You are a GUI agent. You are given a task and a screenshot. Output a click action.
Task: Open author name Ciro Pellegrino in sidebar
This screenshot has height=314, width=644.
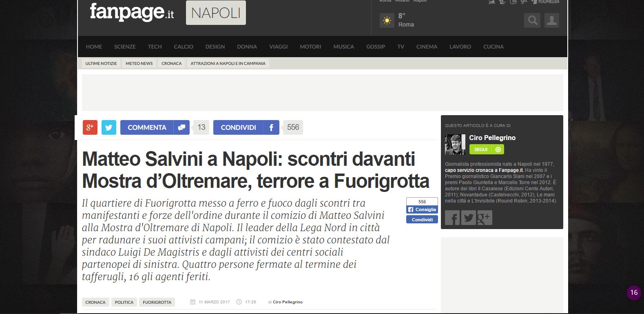[492, 138]
